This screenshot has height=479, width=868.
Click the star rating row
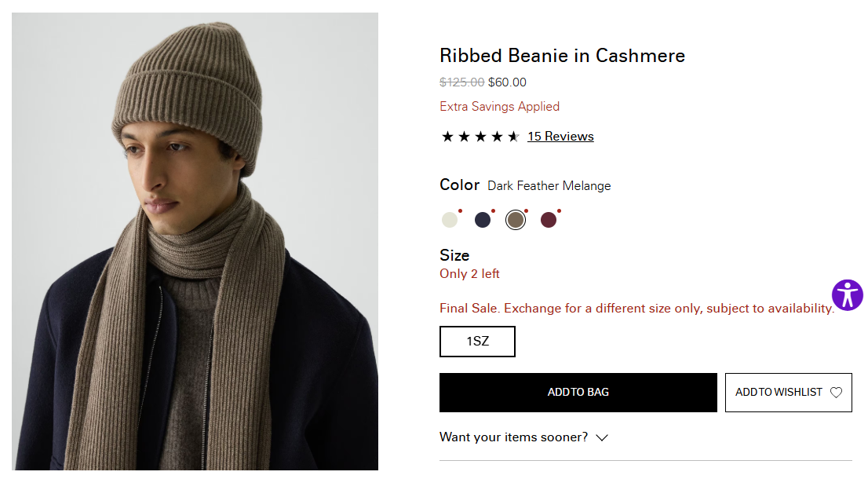[480, 137]
